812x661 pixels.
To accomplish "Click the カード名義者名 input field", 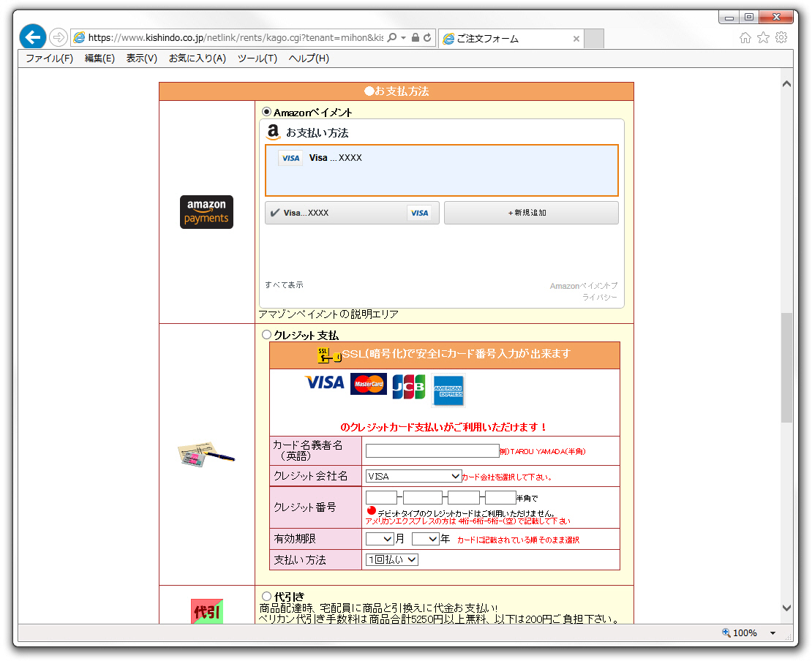I will [x=432, y=451].
